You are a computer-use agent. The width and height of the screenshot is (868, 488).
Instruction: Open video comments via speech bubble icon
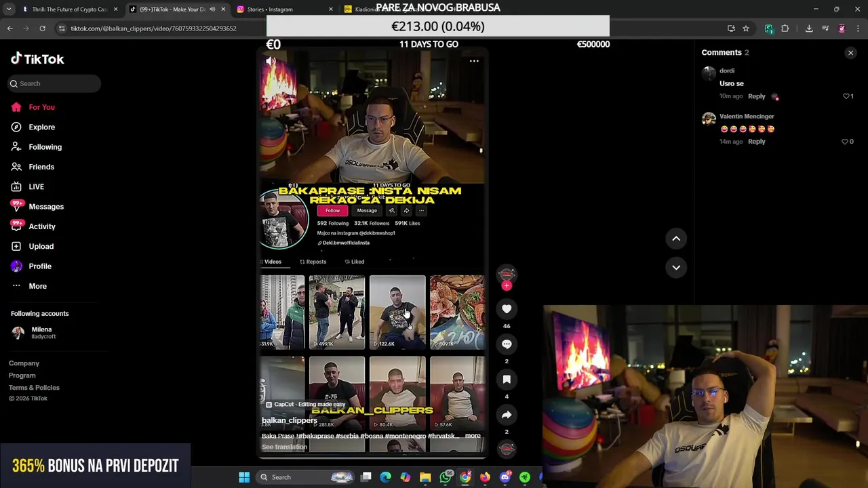507,344
